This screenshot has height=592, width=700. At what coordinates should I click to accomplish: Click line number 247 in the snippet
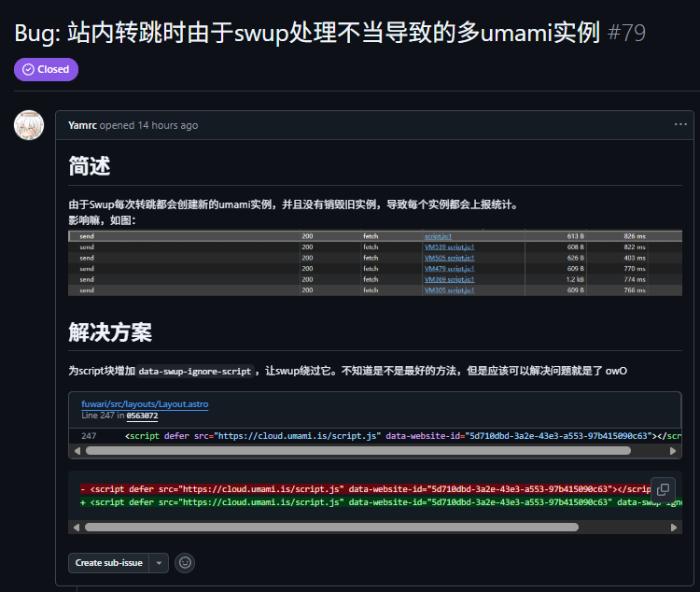(x=89, y=435)
